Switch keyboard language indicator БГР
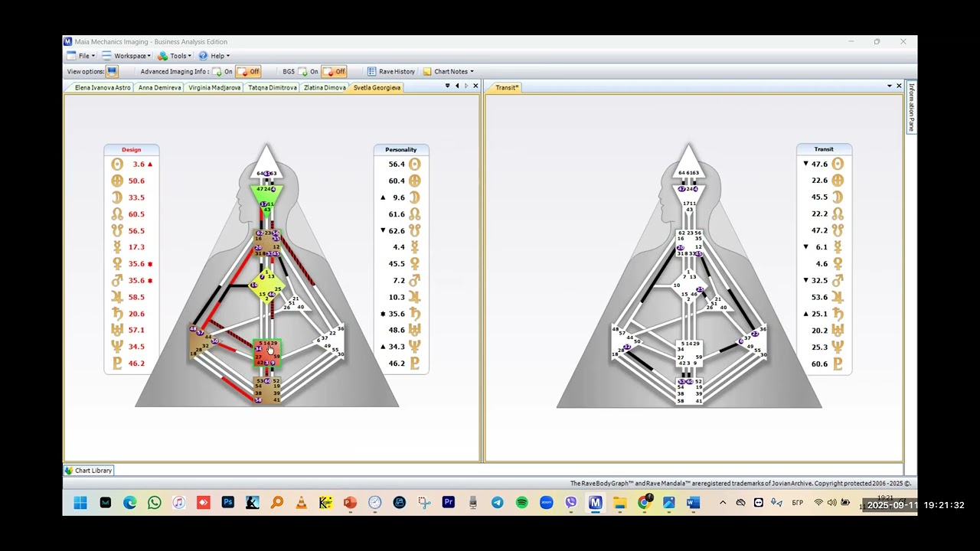The image size is (980, 551). point(797,503)
